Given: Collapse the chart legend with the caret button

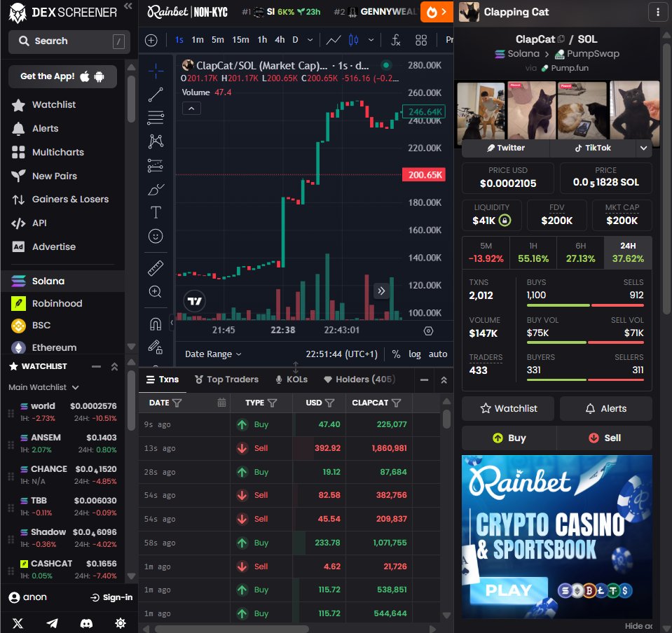Looking at the screenshot, I should pos(191,109).
